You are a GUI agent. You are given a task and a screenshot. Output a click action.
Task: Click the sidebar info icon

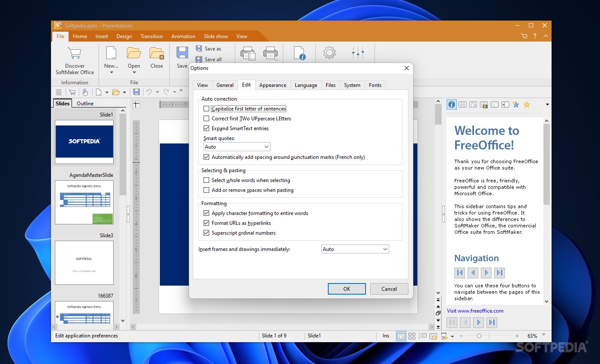point(451,104)
